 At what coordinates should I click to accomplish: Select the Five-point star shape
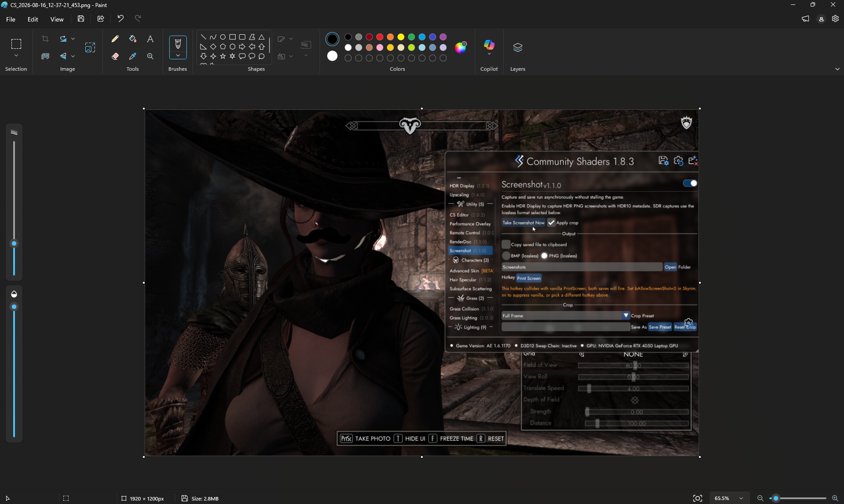coord(223,56)
